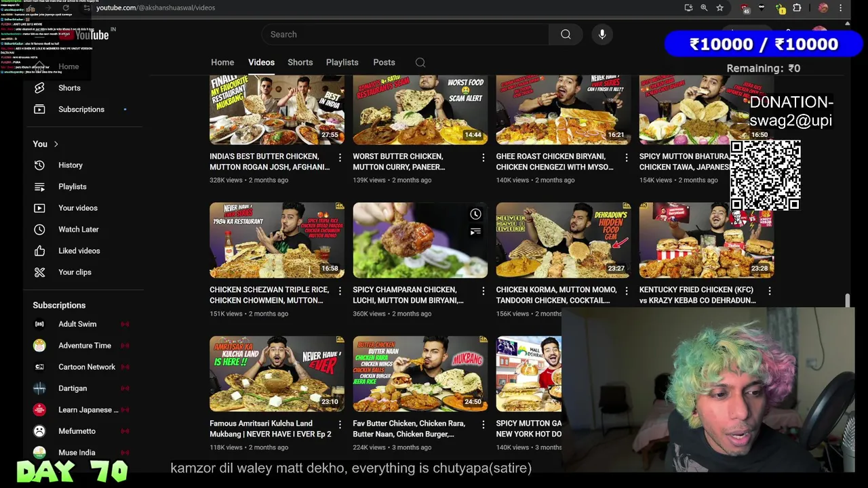868x488 pixels.
Task: Open Subscriptions in the sidebar
Action: coord(81,109)
